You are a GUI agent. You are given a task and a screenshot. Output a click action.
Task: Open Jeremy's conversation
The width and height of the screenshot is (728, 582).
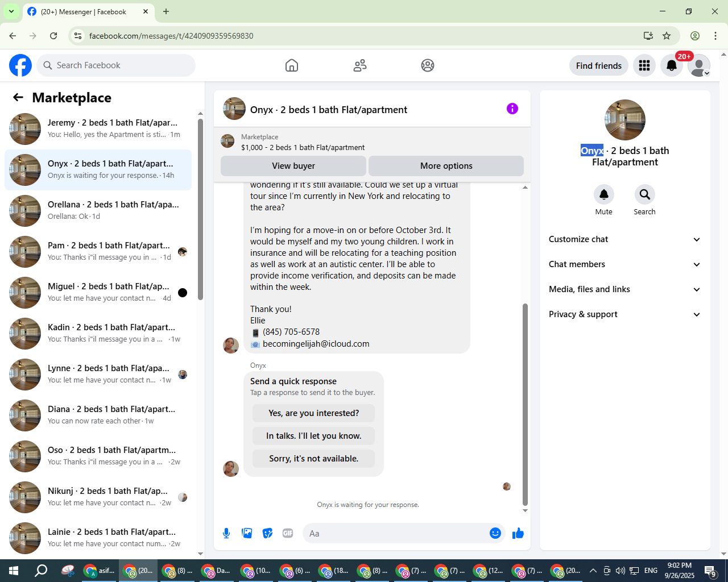tap(98, 129)
